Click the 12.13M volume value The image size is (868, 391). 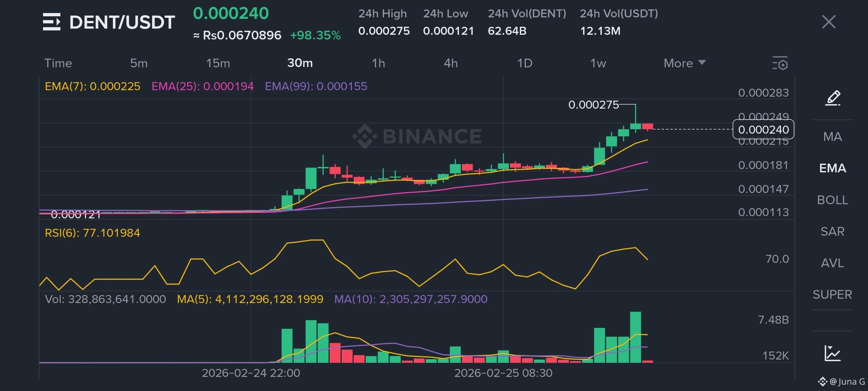[x=600, y=31]
